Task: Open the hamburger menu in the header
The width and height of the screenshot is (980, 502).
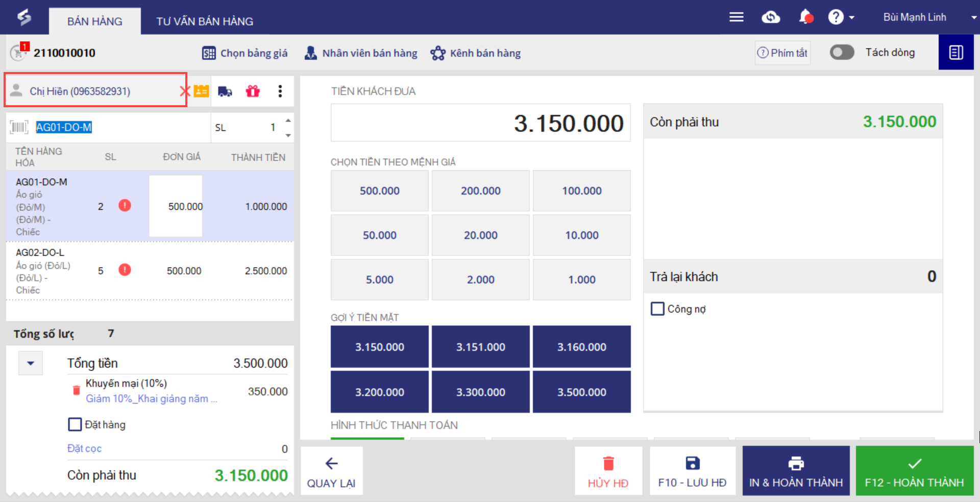Action: (x=736, y=17)
